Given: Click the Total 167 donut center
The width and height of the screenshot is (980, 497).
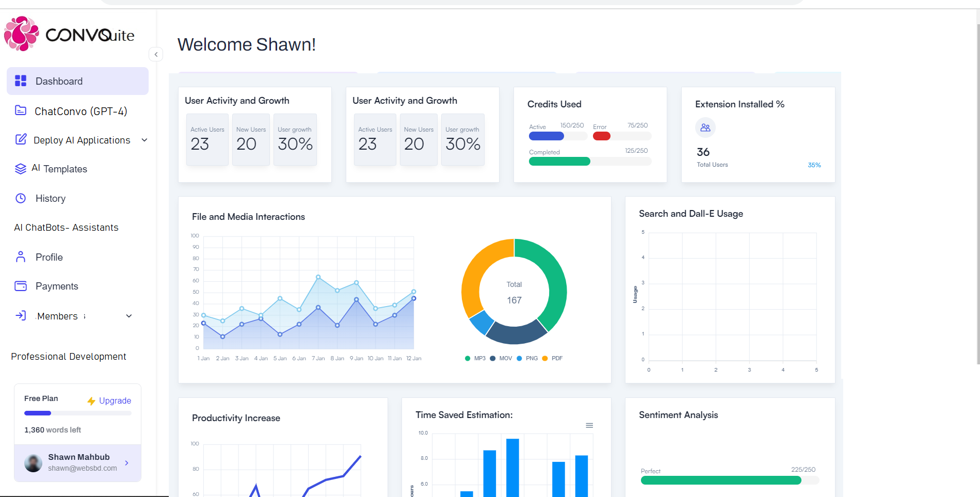Looking at the screenshot, I should [514, 292].
